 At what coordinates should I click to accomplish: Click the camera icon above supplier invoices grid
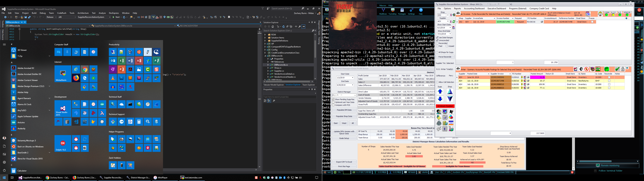pos(458,13)
